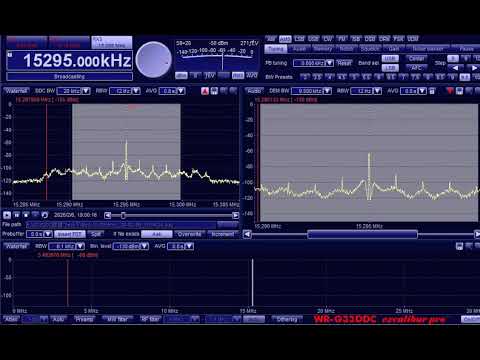
Task: Click the playback slider left arrow
Action: (107, 215)
